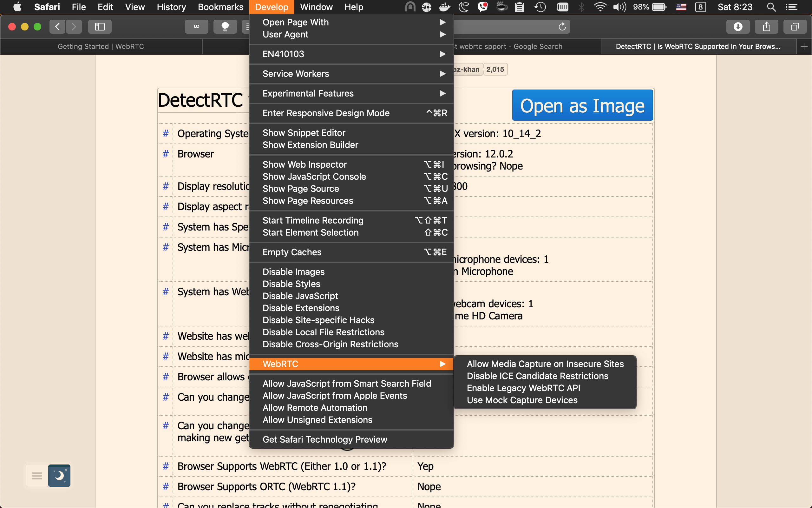The width and height of the screenshot is (812, 508).
Task: Open Notification Center list icon
Action: click(x=791, y=7)
